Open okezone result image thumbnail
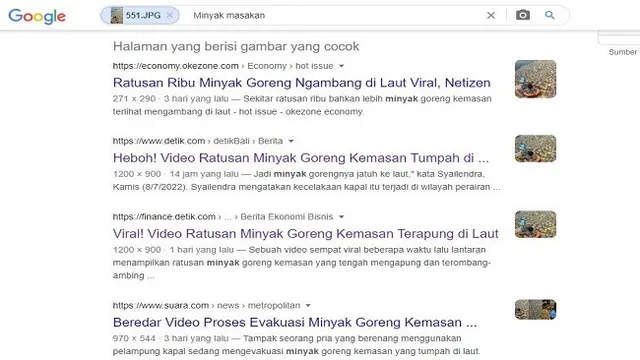The height and width of the screenshot is (360, 640). [535, 79]
